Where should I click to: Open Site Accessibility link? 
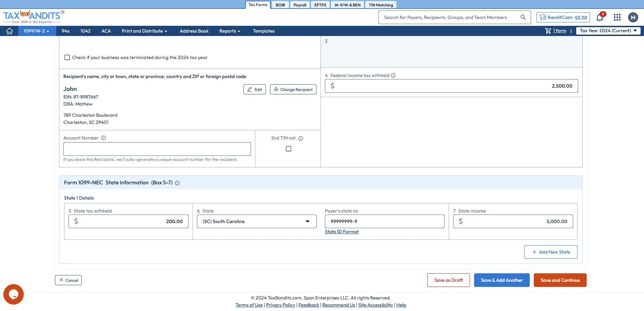click(x=376, y=305)
